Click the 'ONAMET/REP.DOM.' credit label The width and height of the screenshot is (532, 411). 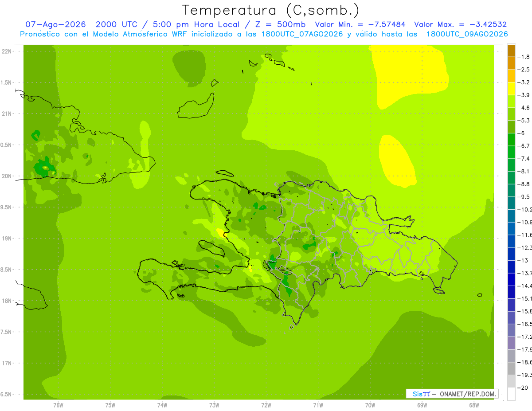(468, 394)
